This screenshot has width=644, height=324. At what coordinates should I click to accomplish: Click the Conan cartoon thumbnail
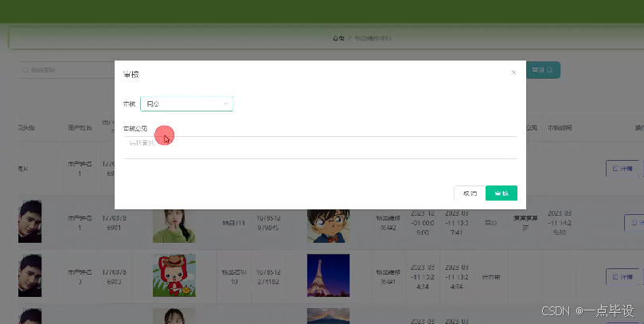(x=328, y=225)
